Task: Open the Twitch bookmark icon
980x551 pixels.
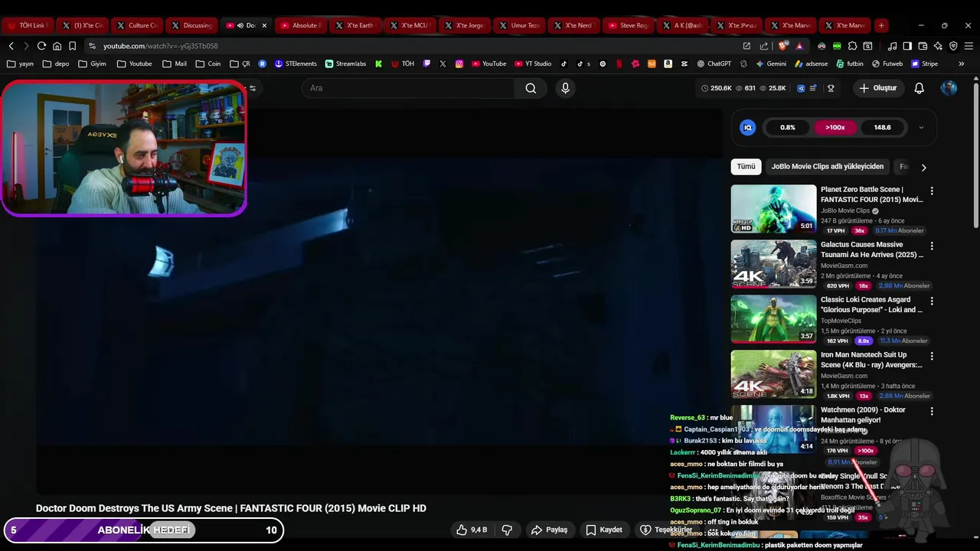Action: coord(426,64)
